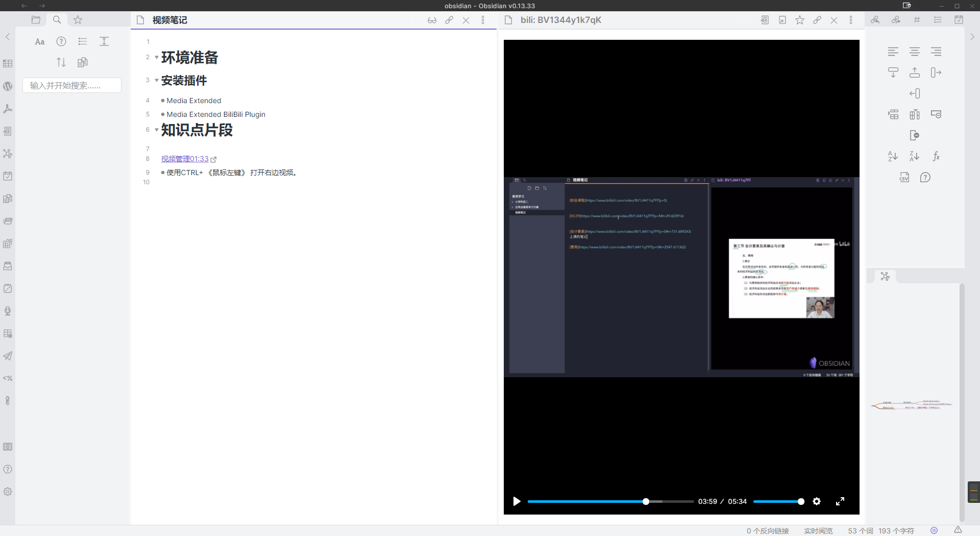
Task: Open the file explorer tab in left sidebar
Action: [x=36, y=20]
